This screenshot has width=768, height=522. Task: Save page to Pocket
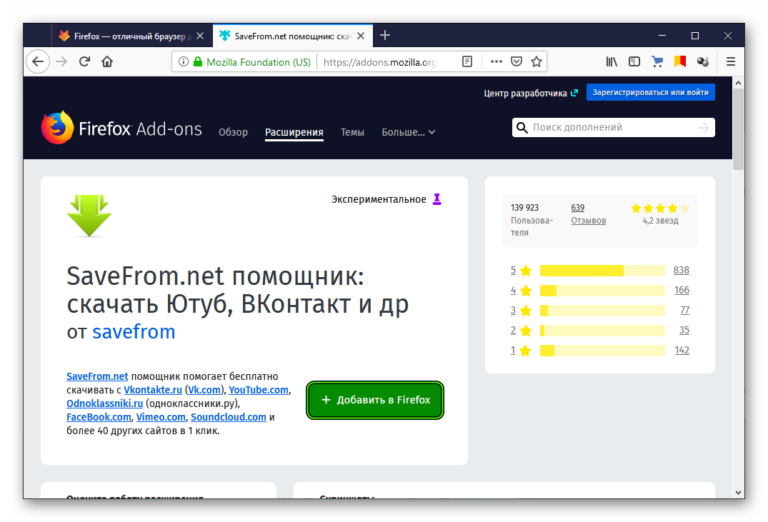pos(516,62)
